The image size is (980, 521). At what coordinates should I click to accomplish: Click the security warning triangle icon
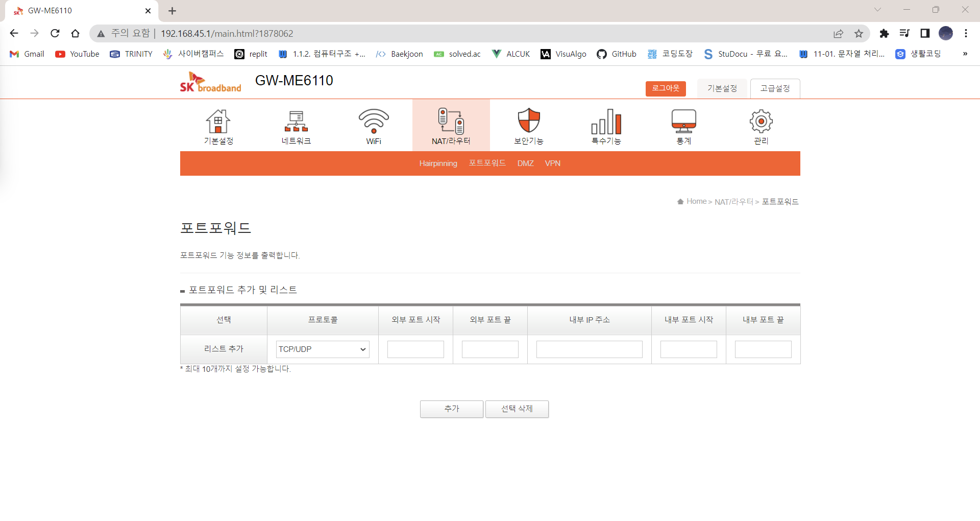pos(101,34)
